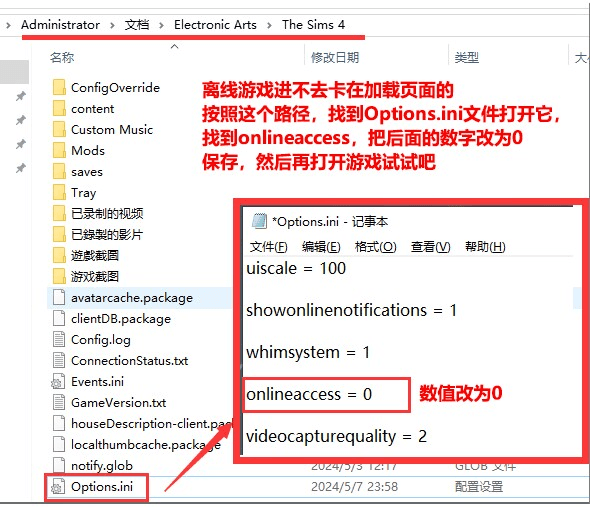Select the Tray folder icon
The image size is (590, 507).
[x=59, y=192]
